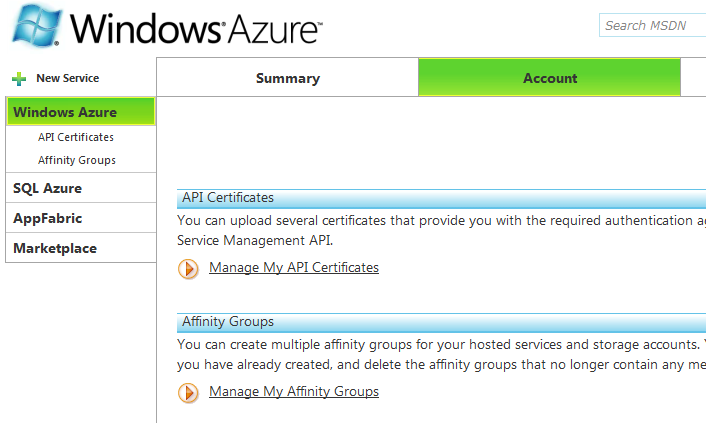The width and height of the screenshot is (706, 423).
Task: Click the API Certificates description paragraph
Action: pos(441,230)
